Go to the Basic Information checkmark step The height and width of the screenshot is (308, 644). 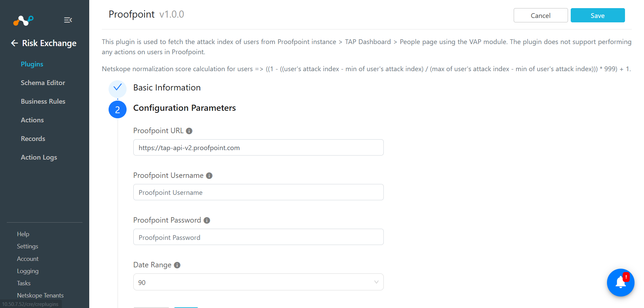(x=117, y=87)
